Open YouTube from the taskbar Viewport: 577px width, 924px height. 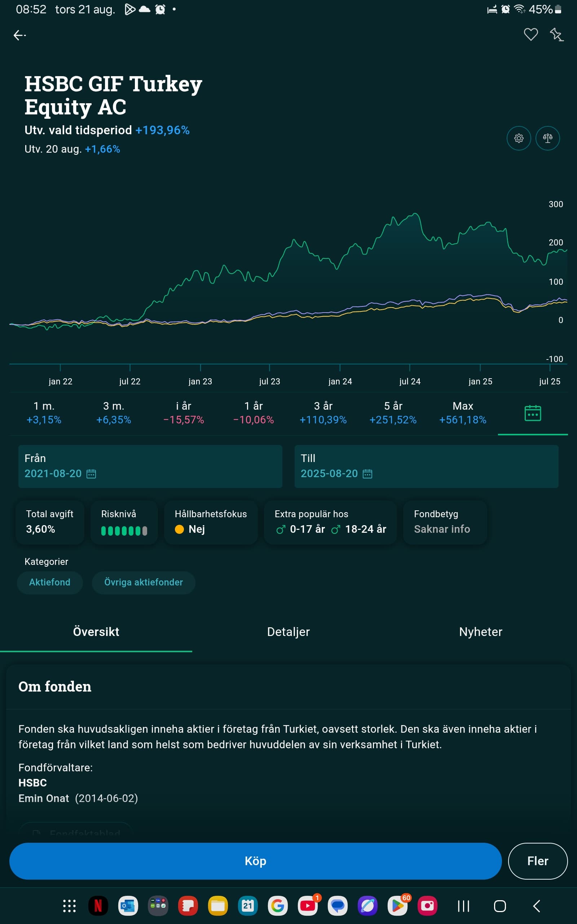[x=308, y=906]
